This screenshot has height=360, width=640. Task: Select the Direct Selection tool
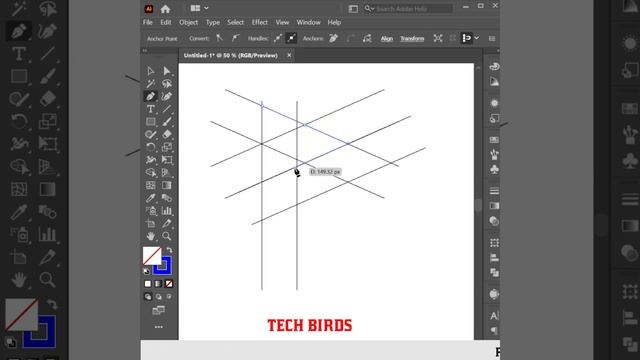point(167,71)
